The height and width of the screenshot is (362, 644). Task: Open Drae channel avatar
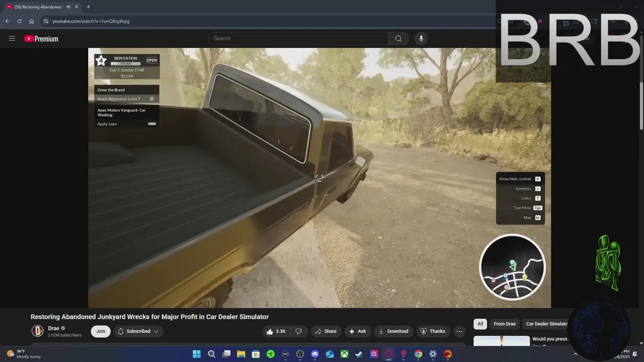(37, 331)
